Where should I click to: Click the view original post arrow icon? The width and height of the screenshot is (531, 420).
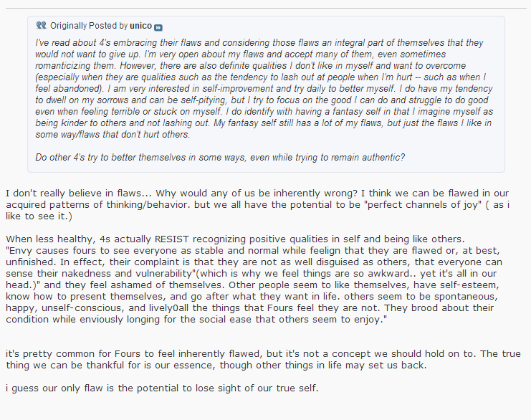coord(158,27)
